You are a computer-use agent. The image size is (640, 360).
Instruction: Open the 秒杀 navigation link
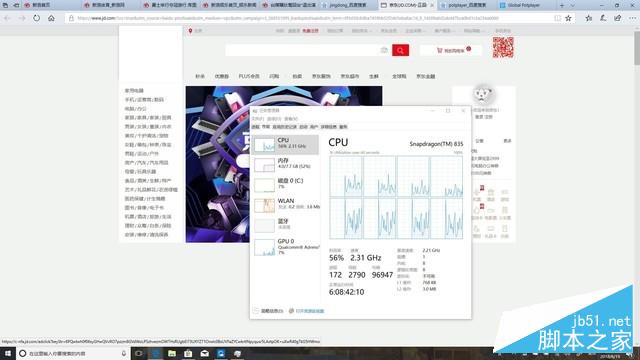tap(200, 76)
